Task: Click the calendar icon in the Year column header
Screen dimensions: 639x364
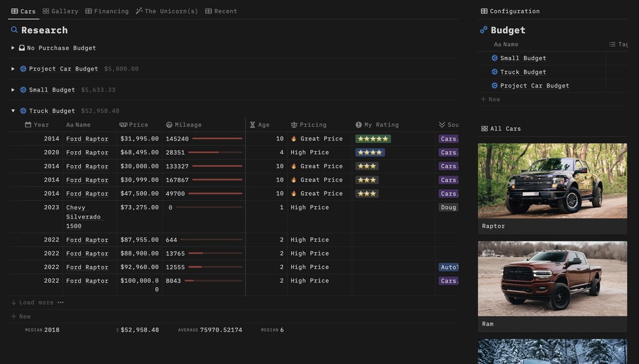Action: pos(28,125)
